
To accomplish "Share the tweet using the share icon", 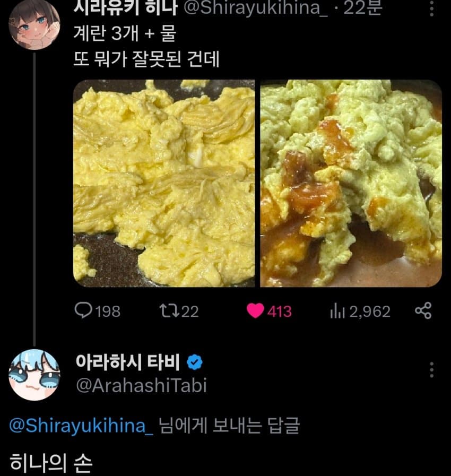I will coord(423,310).
